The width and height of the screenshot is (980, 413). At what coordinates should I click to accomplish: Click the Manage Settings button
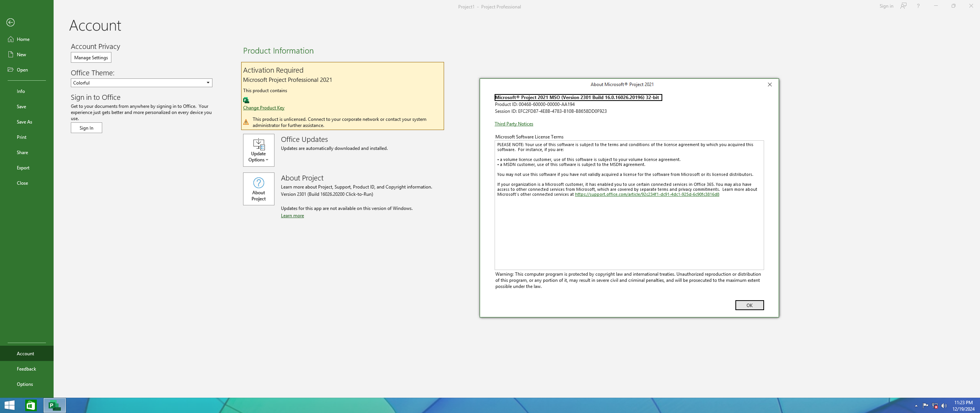[91, 57]
